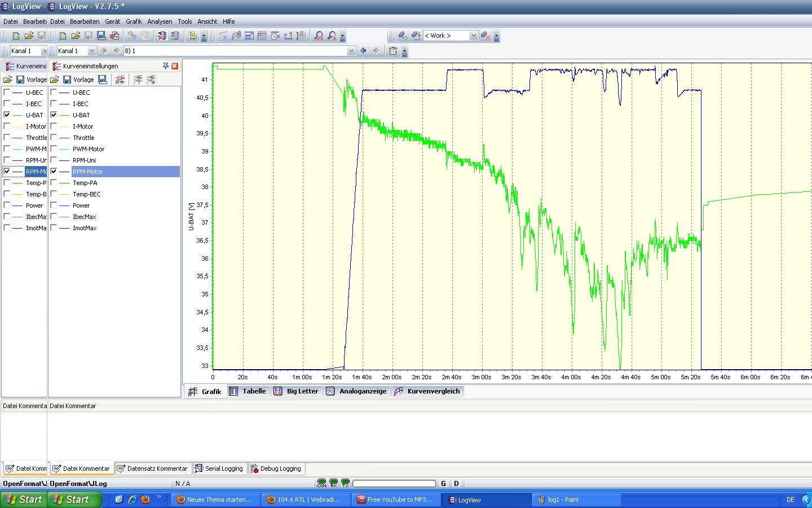Click the curve delete tool with X icon
The height and width of the screenshot is (508, 812).
tap(223, 36)
